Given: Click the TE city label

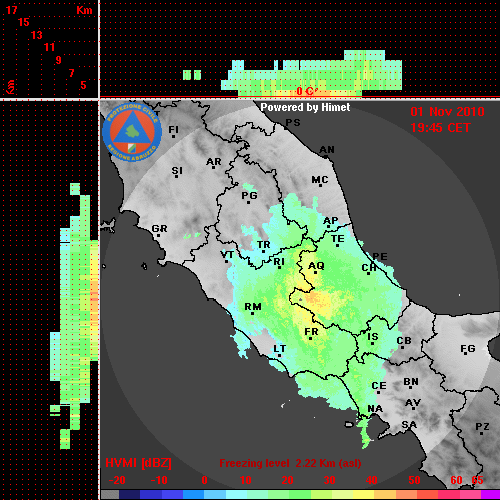Looking at the screenshot, I should coord(338,239).
